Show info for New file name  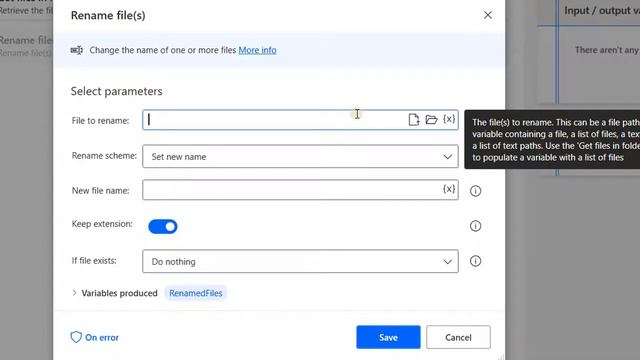coord(476,191)
